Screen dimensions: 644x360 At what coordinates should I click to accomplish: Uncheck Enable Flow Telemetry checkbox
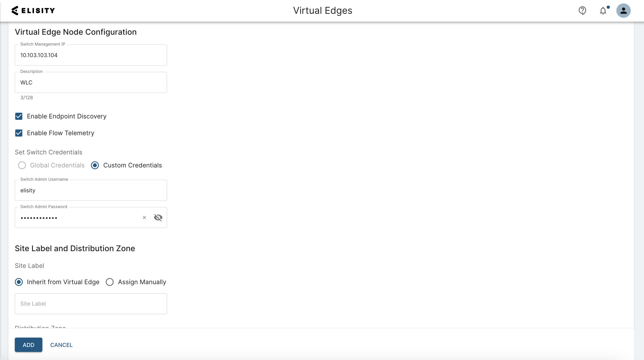pyautogui.click(x=19, y=133)
